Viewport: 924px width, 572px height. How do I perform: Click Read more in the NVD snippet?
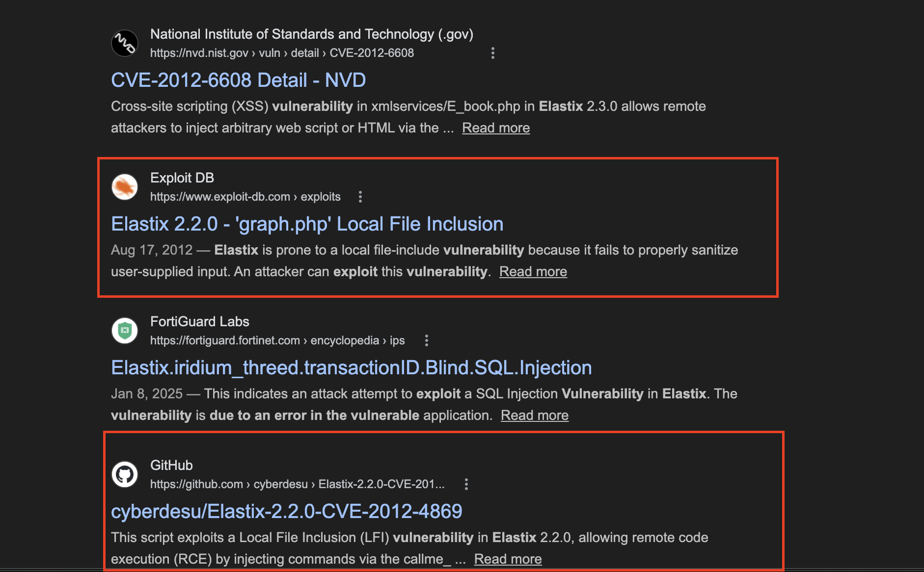[x=496, y=128]
